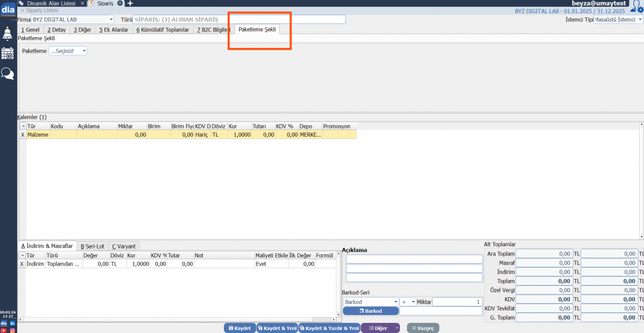
Task: Add a new tab with plus icon
Action: click(130, 4)
